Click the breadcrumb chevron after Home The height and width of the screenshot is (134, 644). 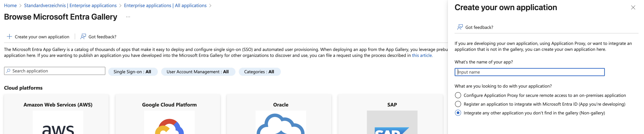[20, 6]
